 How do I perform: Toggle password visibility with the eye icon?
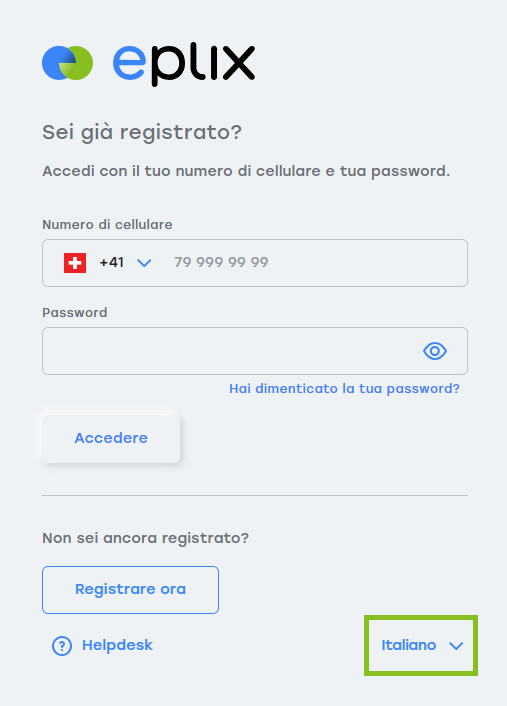[435, 351]
